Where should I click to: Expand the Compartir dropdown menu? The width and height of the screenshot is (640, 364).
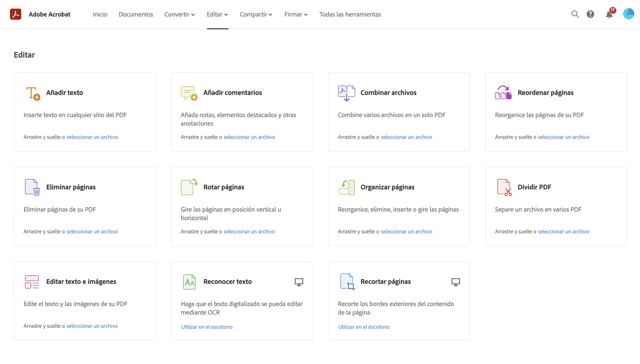(x=256, y=14)
